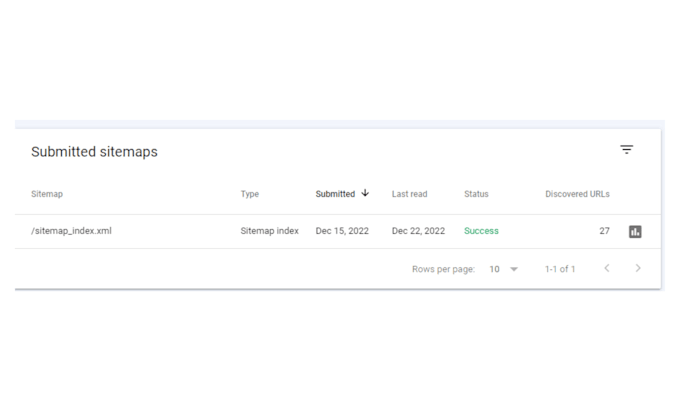Go to the next page arrow

pos(638,268)
